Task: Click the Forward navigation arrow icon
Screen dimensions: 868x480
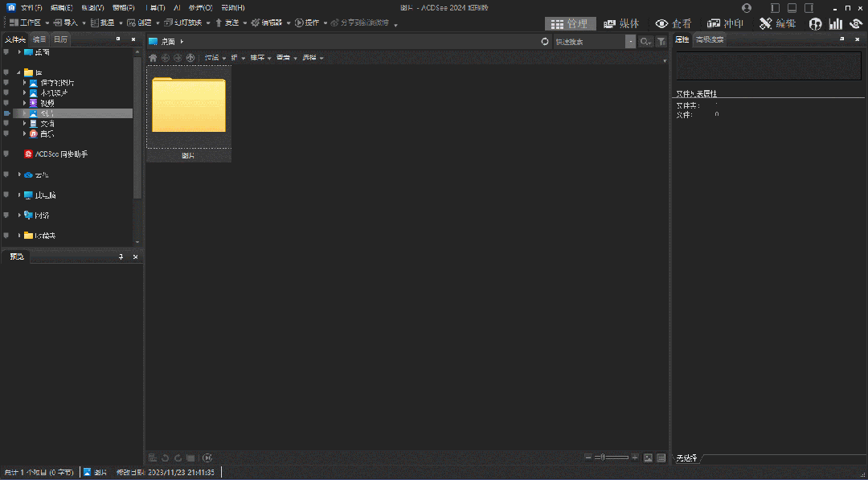Action: pos(178,58)
